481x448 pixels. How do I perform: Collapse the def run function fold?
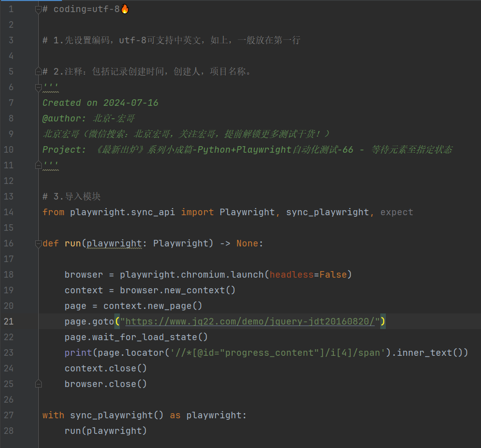[38, 244]
